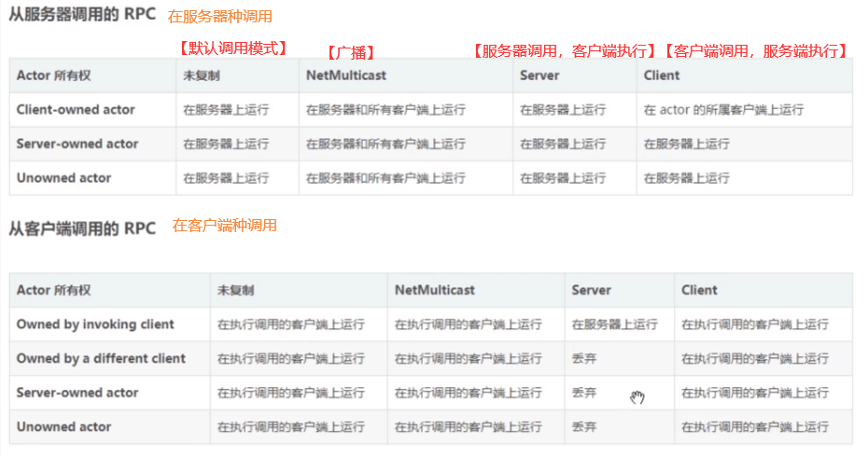Screen dimensions: 868x456
Task: Click the orange note 在服务器种调用
Action: (219, 17)
